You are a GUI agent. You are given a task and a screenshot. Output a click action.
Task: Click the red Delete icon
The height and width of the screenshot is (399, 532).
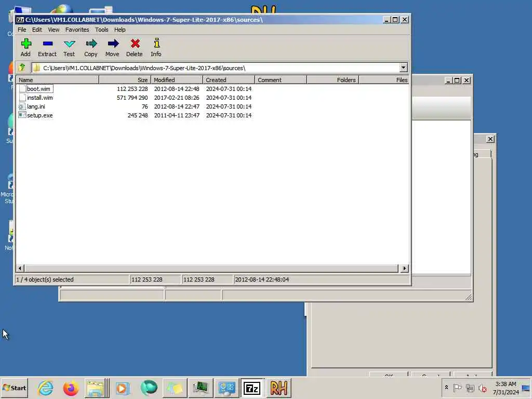pyautogui.click(x=135, y=44)
